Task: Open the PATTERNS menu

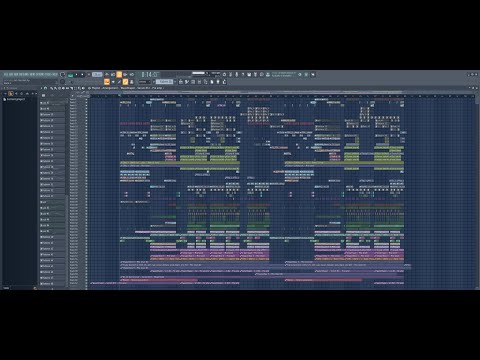Action: 24,75
